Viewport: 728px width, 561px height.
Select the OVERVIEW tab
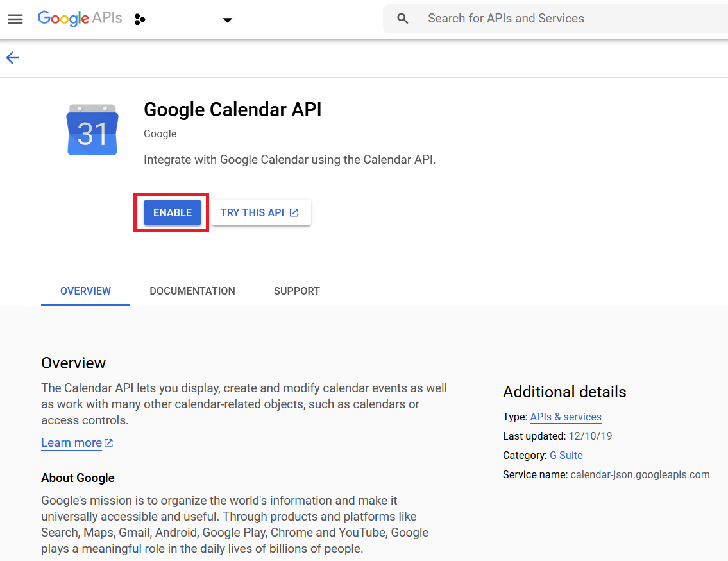click(x=85, y=291)
